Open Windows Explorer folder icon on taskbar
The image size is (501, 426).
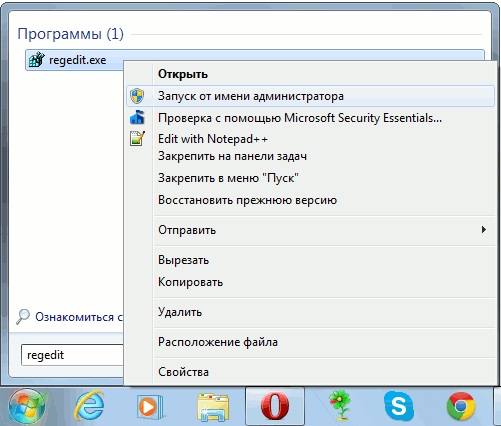pos(213,407)
